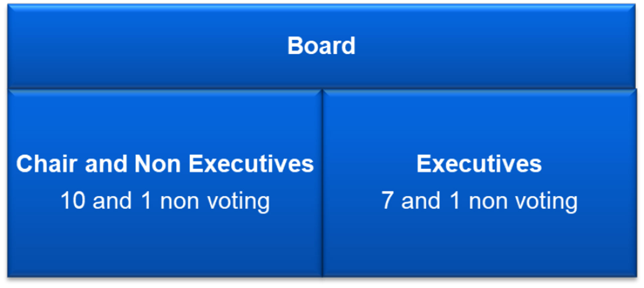Click the border between the Board box and the lower boxes
Viewport: 644px width, 288px height.
[321, 89]
